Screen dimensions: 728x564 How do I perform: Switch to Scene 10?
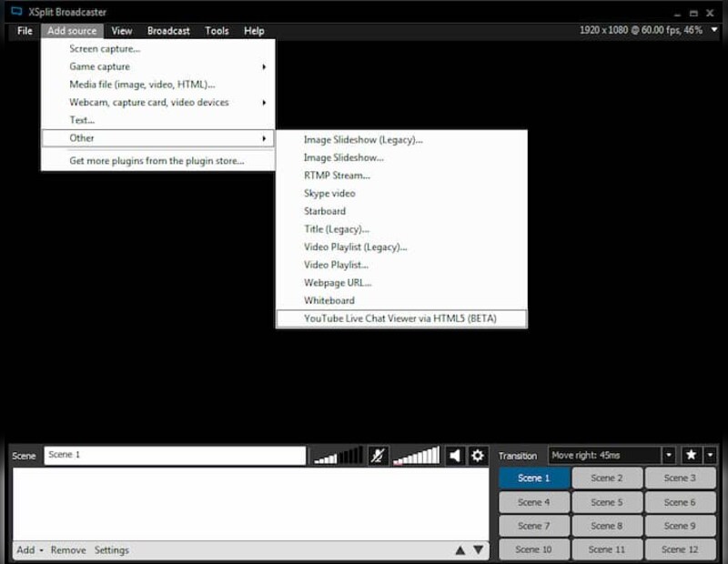coord(534,549)
